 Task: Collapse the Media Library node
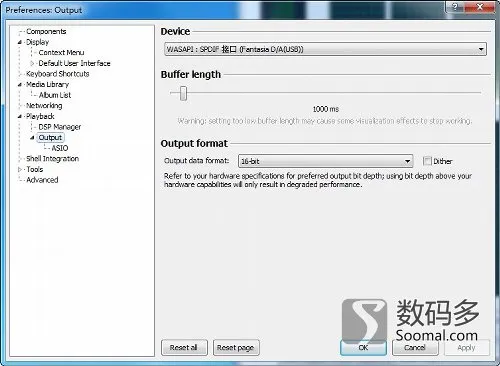(x=20, y=84)
